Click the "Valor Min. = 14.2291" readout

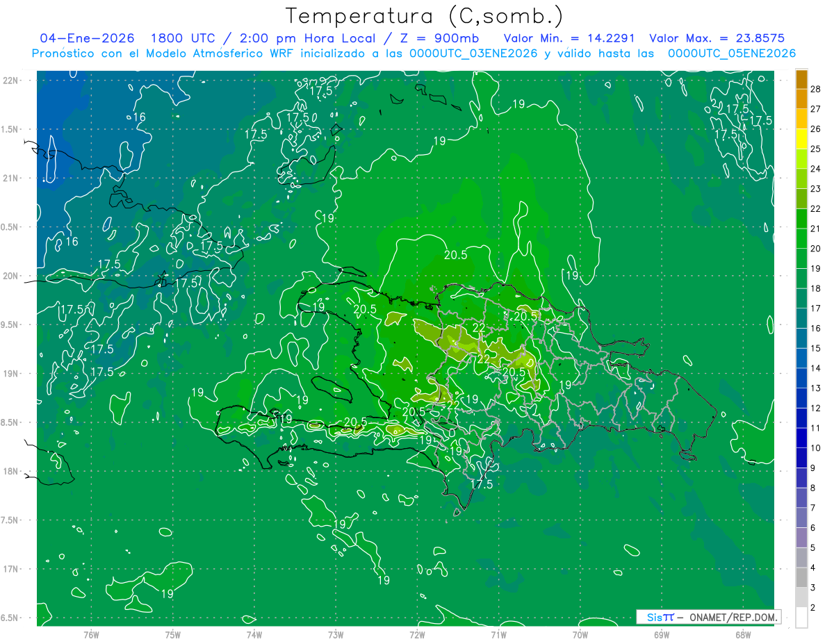(568, 38)
